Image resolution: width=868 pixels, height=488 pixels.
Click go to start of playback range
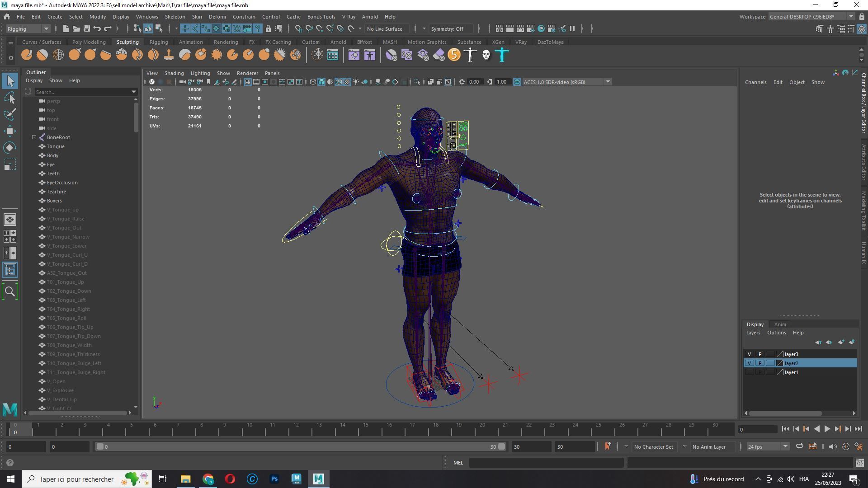tap(785, 429)
